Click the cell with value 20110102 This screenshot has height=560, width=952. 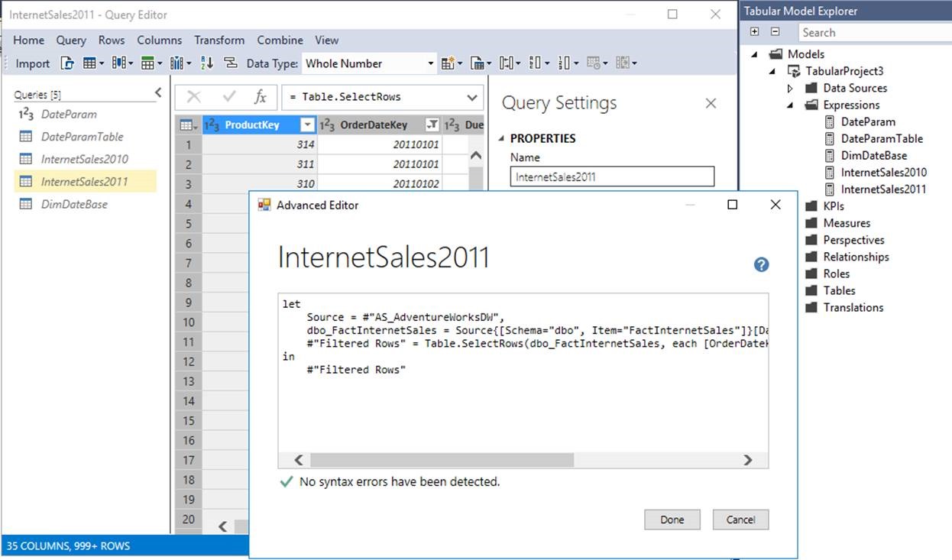[380, 184]
